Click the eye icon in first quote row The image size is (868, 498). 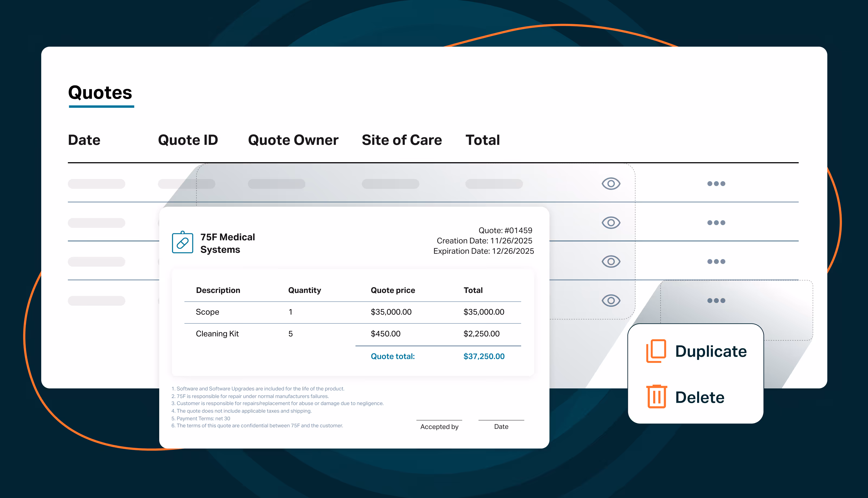611,184
